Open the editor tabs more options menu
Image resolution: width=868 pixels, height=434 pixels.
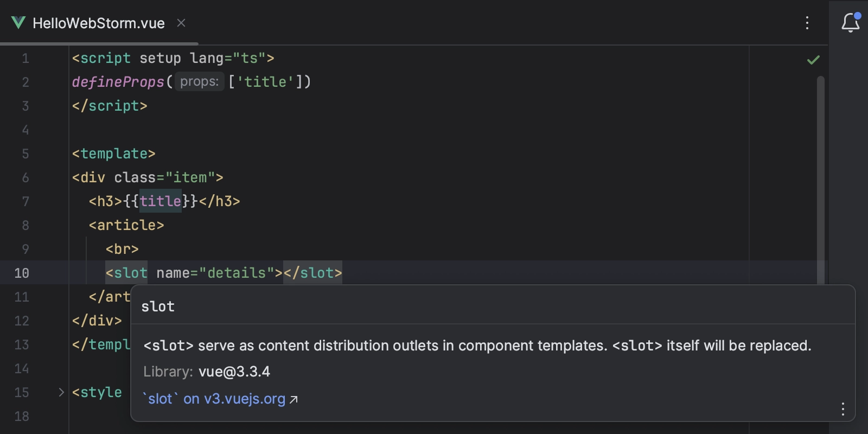pyautogui.click(x=807, y=23)
